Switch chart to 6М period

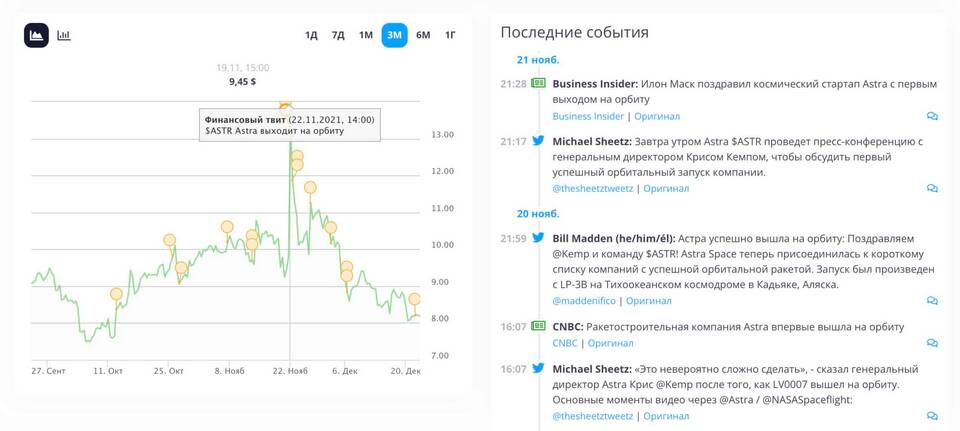pyautogui.click(x=423, y=35)
